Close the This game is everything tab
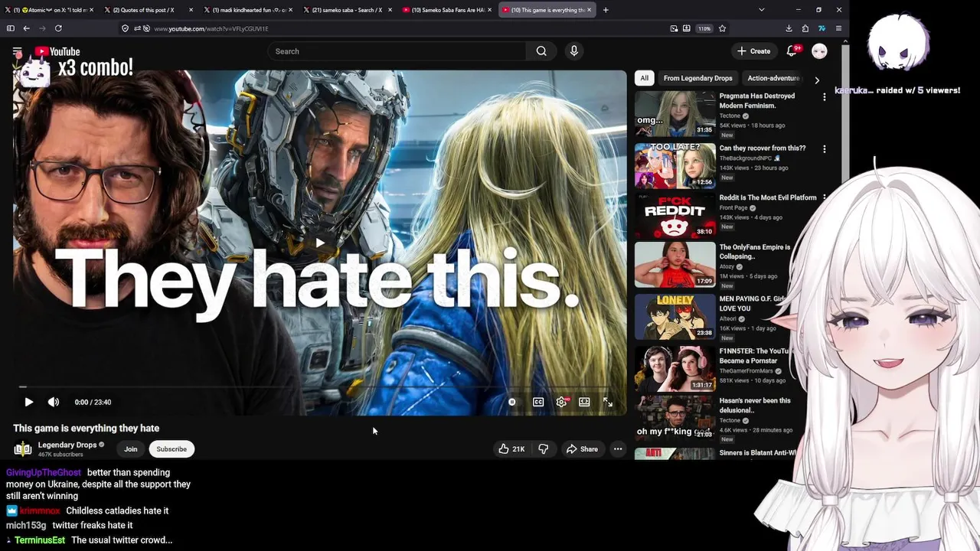980x551 pixels. point(589,10)
